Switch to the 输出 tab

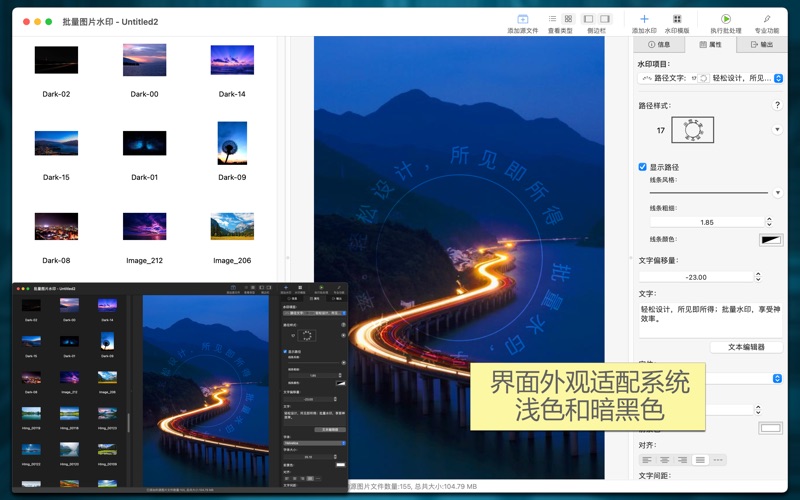pos(762,45)
